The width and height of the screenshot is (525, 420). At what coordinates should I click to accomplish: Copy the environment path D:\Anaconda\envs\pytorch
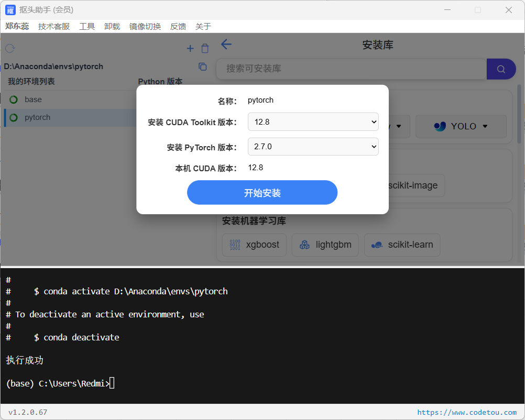pyautogui.click(x=203, y=67)
